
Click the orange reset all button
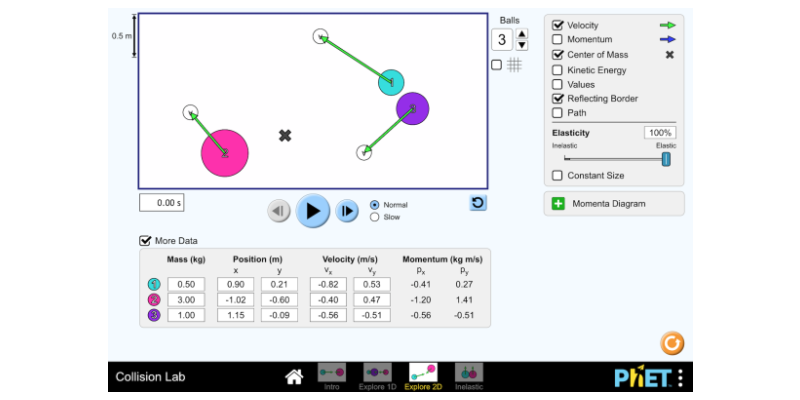673,343
